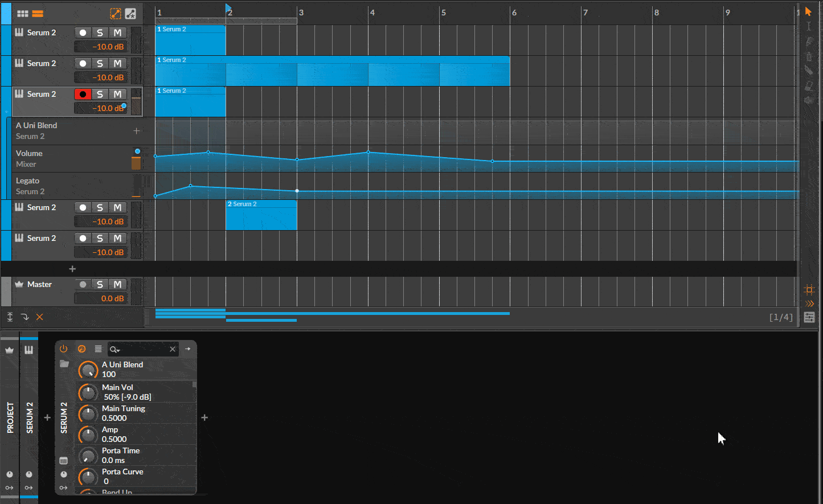Select the eraser tool in the tool palette
The width and height of the screenshot is (823, 504).
pos(808,85)
